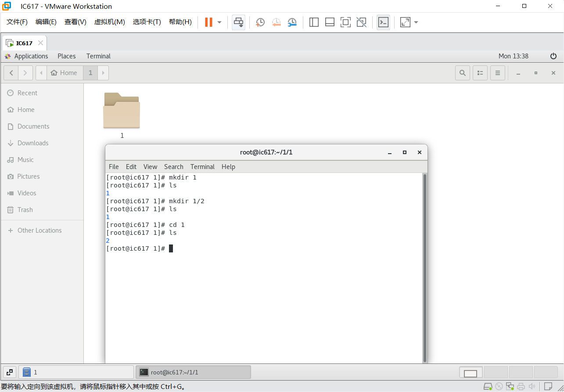Screen dimensions: 564x392
Task: Open search in the Files window
Action: (463, 73)
